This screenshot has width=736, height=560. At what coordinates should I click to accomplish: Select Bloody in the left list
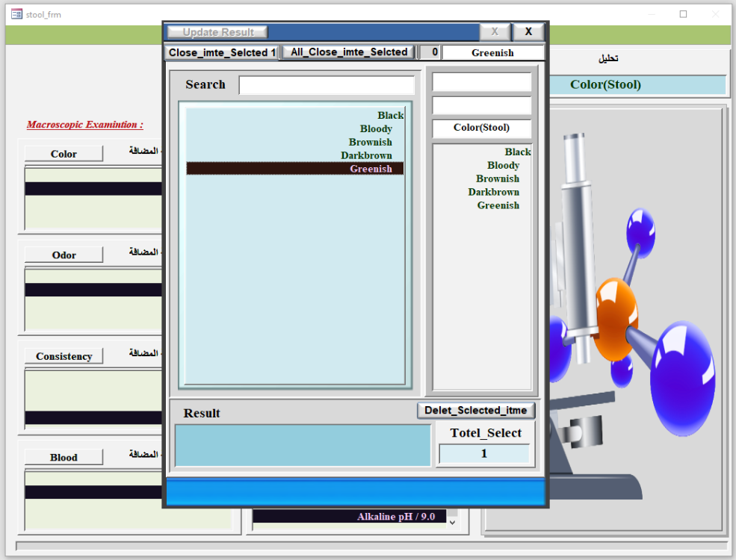coord(376,128)
